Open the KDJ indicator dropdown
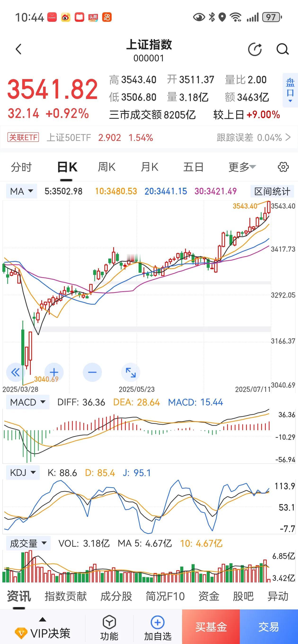 pos(23,473)
